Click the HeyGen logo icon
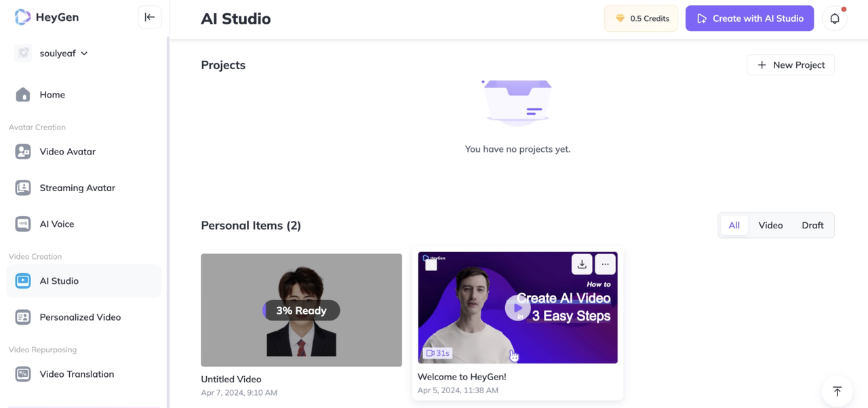 tap(22, 17)
